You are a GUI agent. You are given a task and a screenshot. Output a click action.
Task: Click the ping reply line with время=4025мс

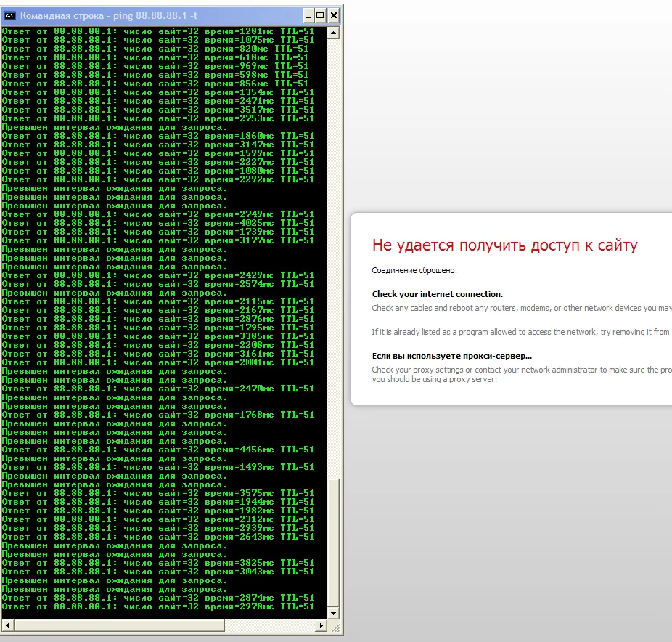(x=158, y=224)
